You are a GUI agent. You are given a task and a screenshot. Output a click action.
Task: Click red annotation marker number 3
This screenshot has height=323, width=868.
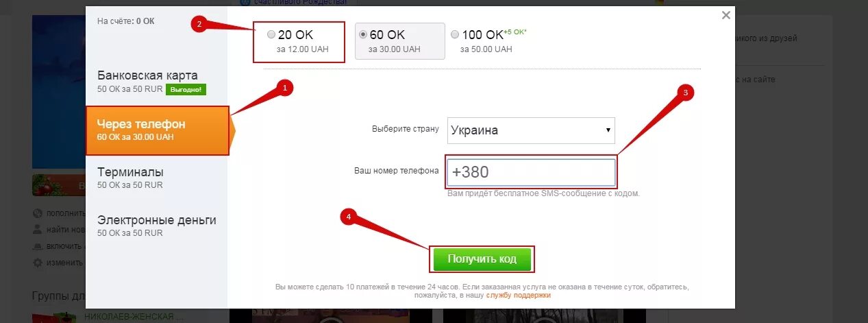click(686, 93)
